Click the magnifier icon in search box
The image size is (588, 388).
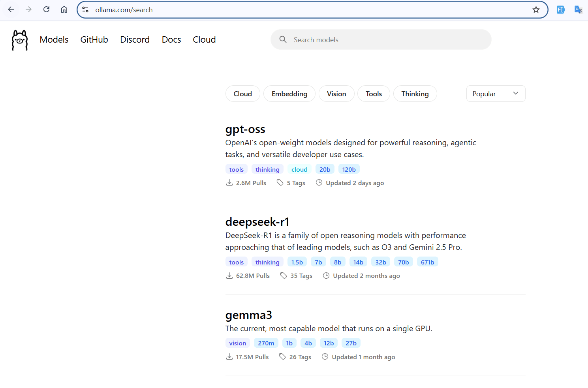(283, 39)
